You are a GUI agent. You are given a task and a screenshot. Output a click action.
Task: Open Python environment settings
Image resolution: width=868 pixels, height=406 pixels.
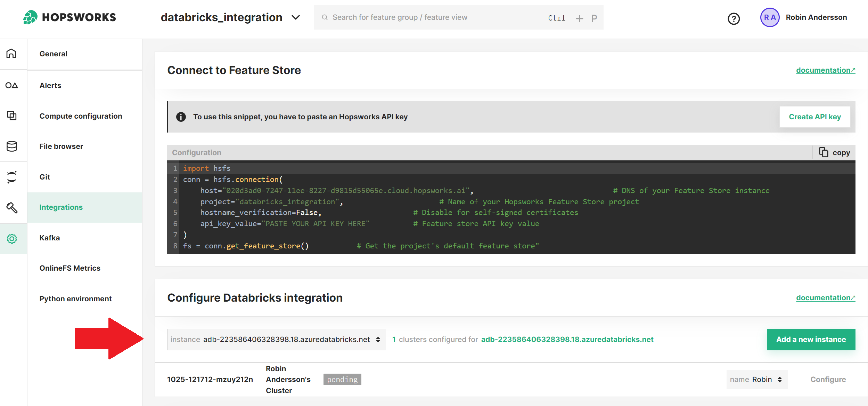click(76, 298)
